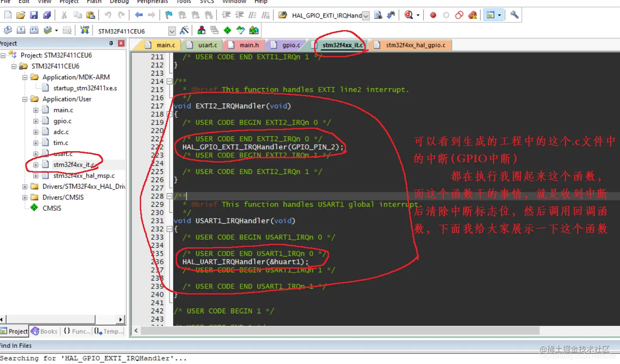This screenshot has height=364, width=620.
Task: Expand the Drivers/CMSIS folder node
Action: coord(25,198)
